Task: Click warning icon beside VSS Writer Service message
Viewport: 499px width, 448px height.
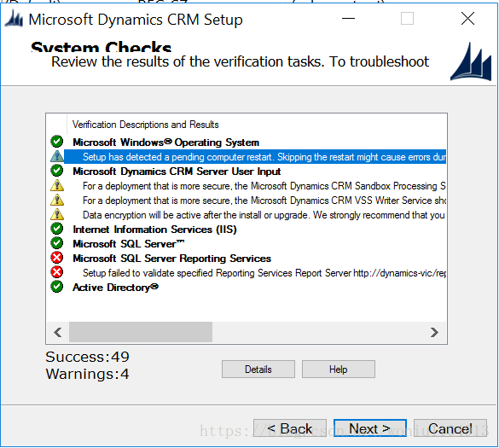Action: (x=57, y=200)
